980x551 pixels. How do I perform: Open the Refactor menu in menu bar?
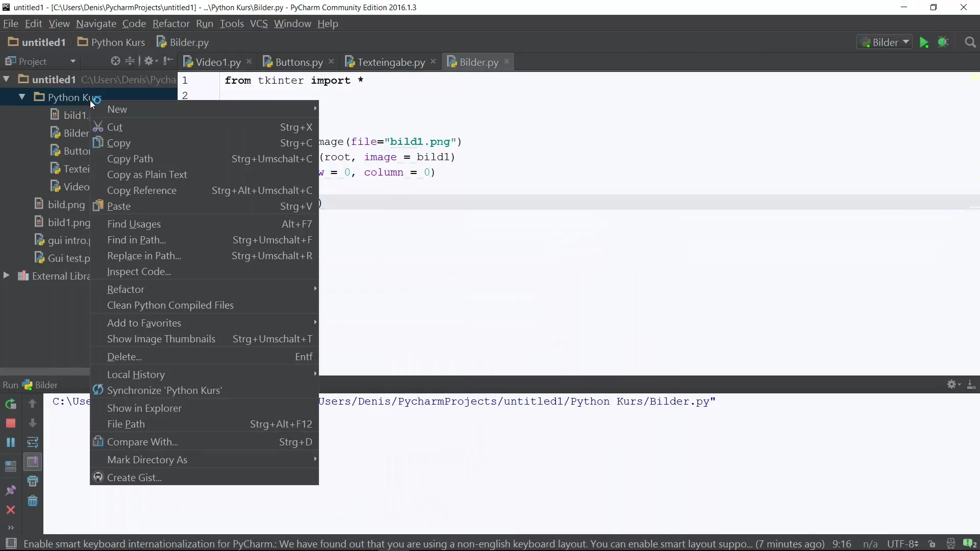(170, 23)
